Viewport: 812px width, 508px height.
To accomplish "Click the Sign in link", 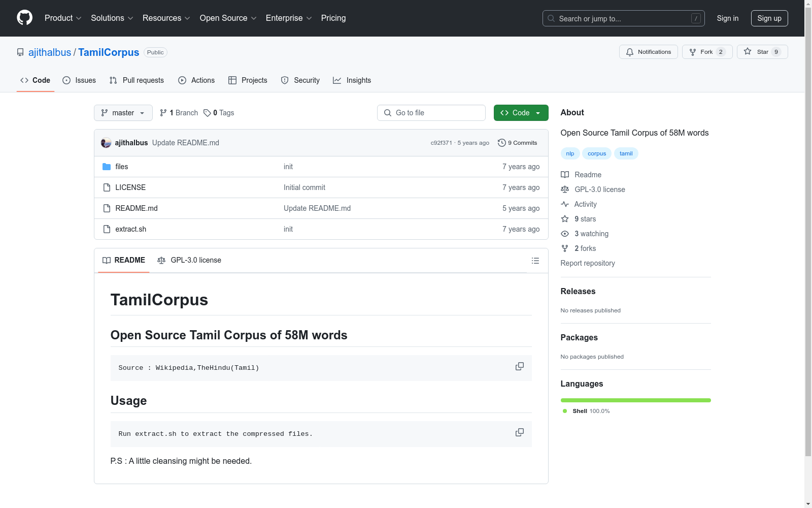I will tap(728, 18).
